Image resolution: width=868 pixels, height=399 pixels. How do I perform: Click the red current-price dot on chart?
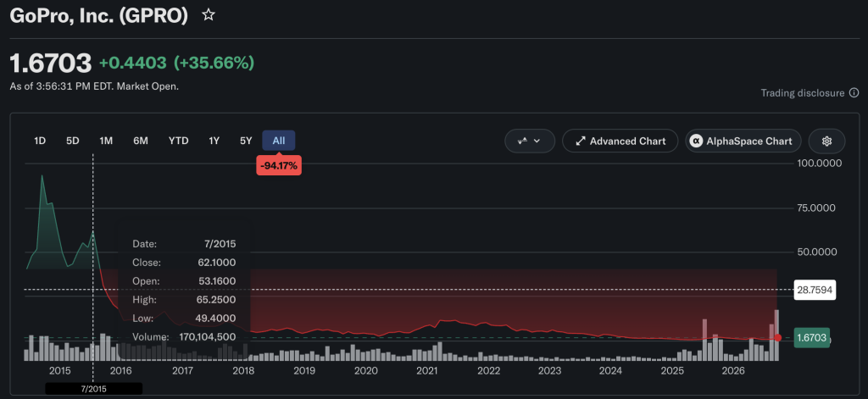778,337
